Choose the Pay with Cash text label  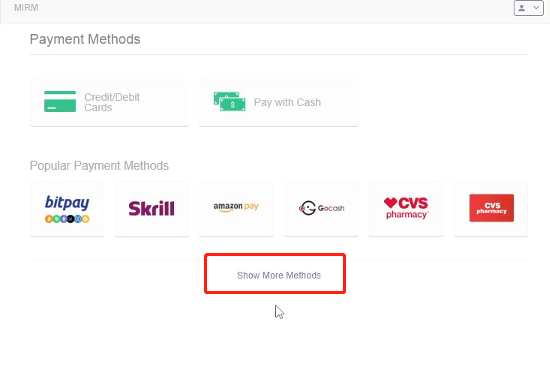pos(287,102)
